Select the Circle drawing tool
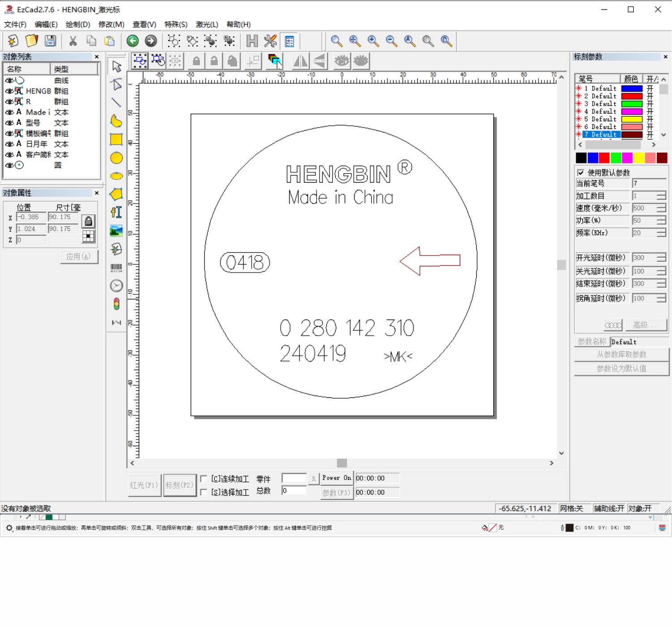This screenshot has width=672, height=627. pyautogui.click(x=116, y=158)
